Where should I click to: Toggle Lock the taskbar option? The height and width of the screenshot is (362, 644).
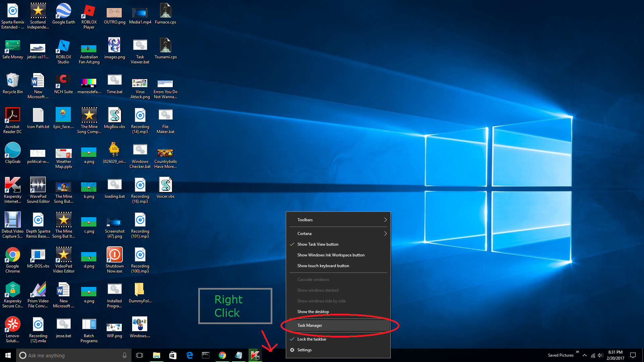tap(338, 339)
